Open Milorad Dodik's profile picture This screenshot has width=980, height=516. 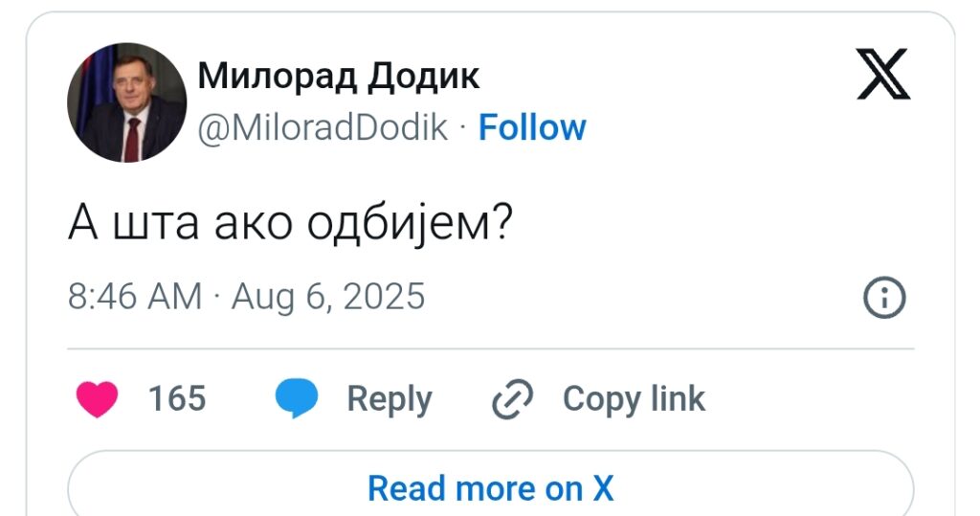tap(126, 102)
